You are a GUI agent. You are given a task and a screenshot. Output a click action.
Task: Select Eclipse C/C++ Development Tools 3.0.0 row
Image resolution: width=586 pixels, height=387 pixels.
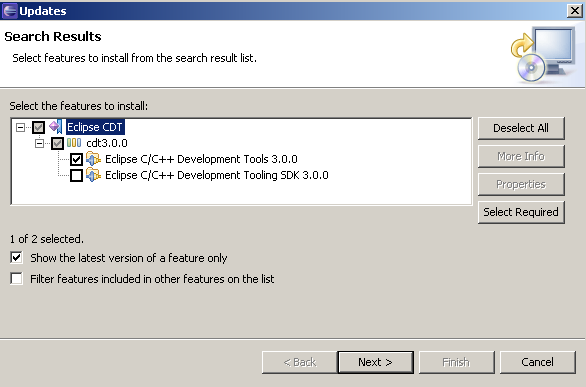(201, 159)
